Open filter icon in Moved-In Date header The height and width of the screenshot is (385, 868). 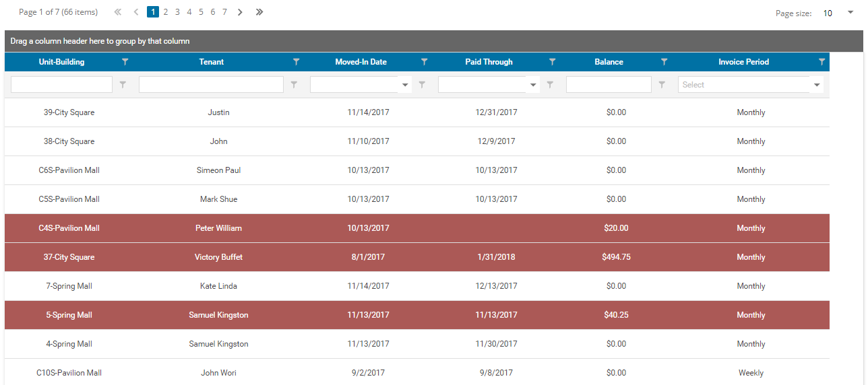coord(424,62)
